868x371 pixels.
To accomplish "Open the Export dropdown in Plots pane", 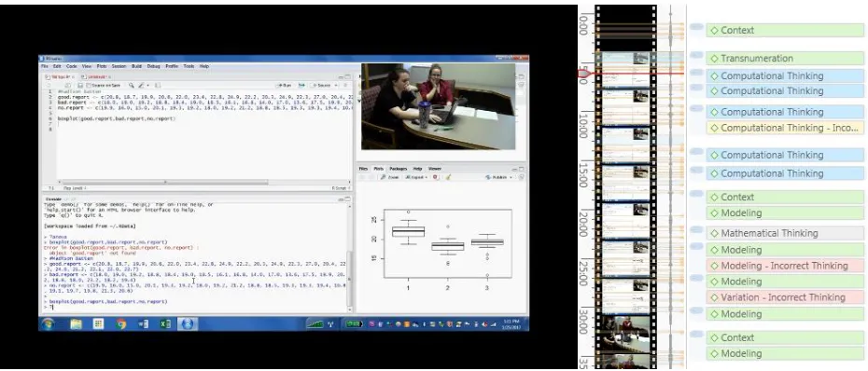I will 416,177.
